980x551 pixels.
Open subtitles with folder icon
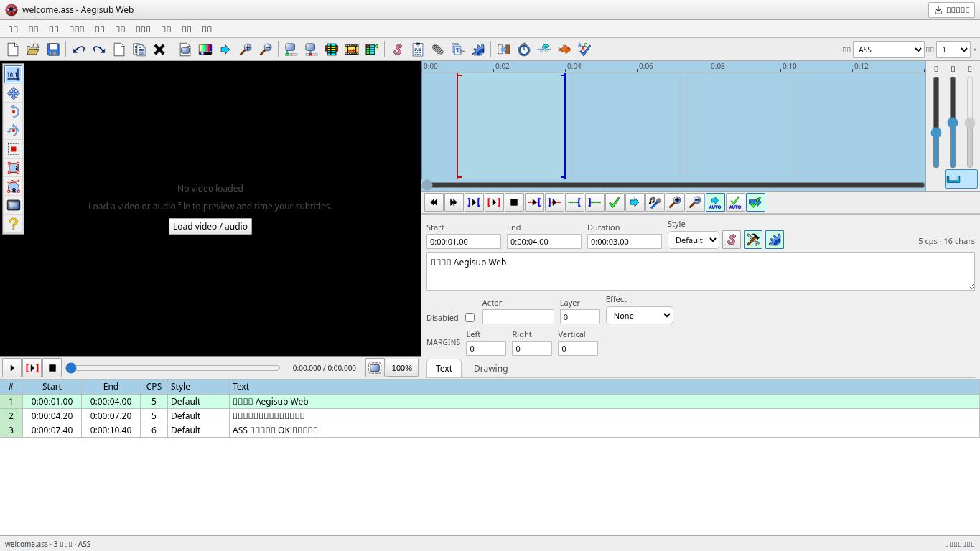[x=32, y=50]
